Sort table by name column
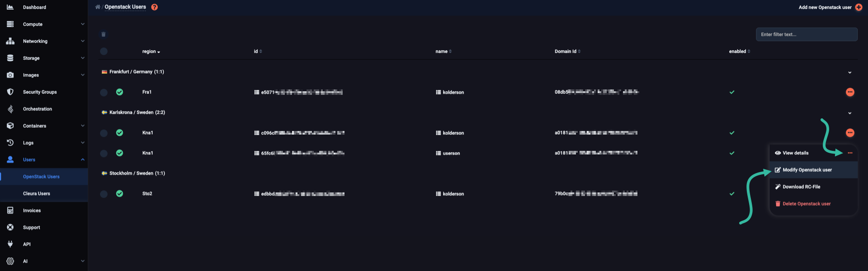 [x=443, y=51]
